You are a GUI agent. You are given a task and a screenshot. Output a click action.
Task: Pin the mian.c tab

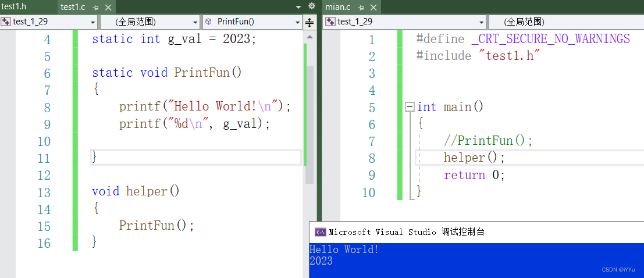click(x=361, y=8)
